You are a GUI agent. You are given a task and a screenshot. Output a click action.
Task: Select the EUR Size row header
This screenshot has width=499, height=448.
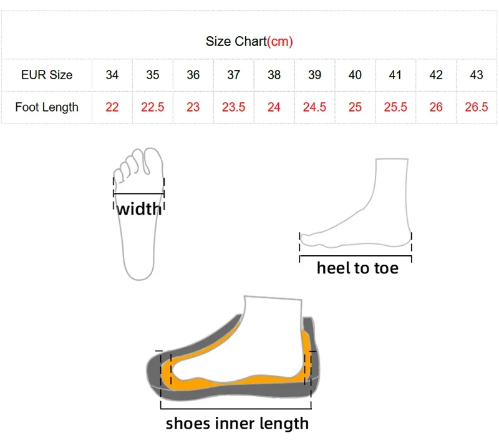tap(47, 75)
